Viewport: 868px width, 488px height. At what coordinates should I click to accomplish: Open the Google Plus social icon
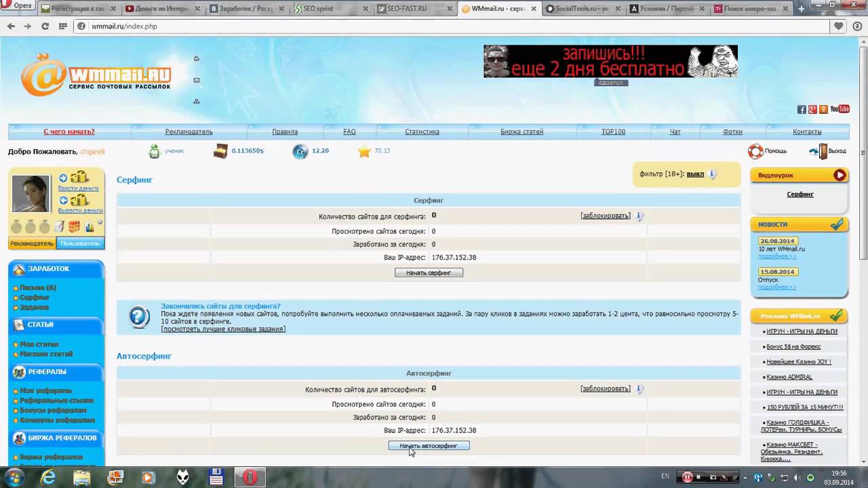pos(812,109)
